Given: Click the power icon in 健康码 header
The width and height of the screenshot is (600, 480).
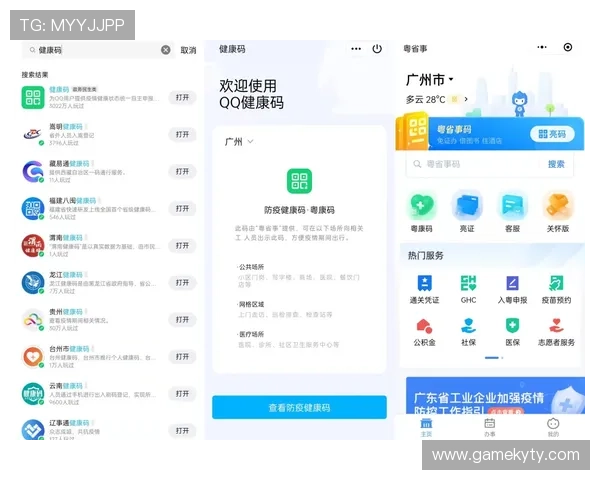Looking at the screenshot, I should click(x=377, y=49).
